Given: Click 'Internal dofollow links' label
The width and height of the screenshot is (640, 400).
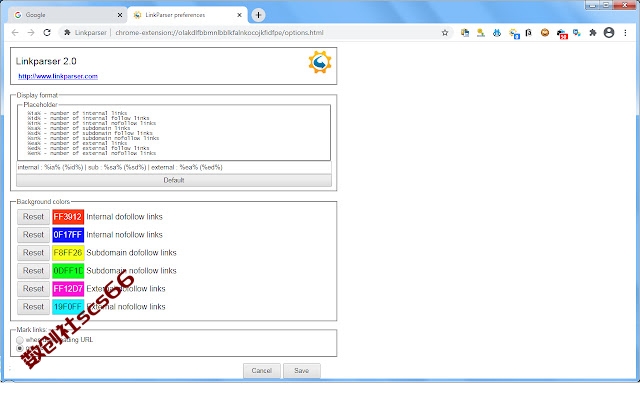Looking at the screenshot, I should pos(124,217).
